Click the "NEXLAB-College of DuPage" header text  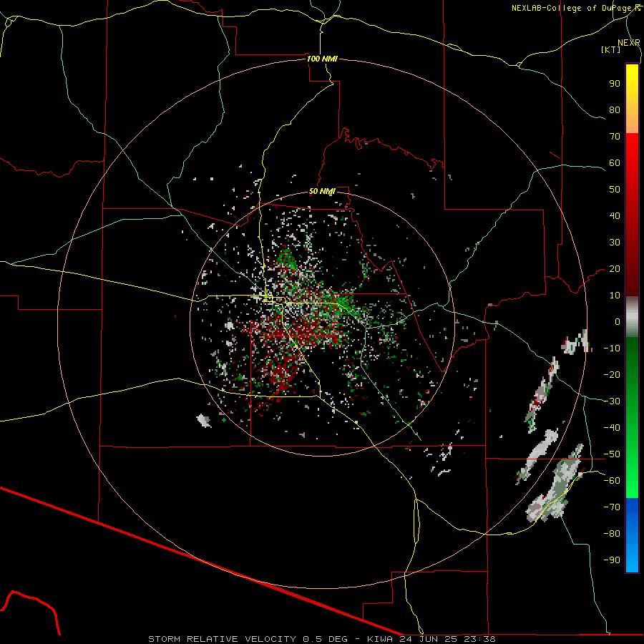[572, 8]
